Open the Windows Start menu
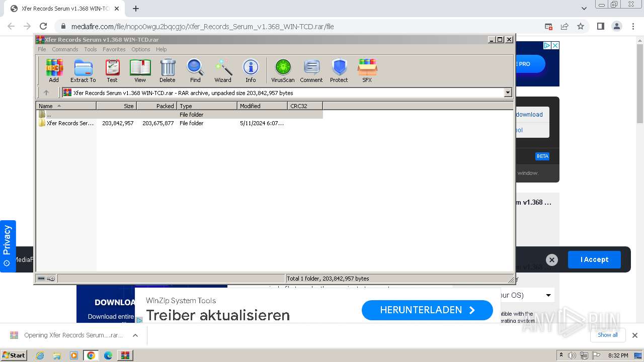 14,355
